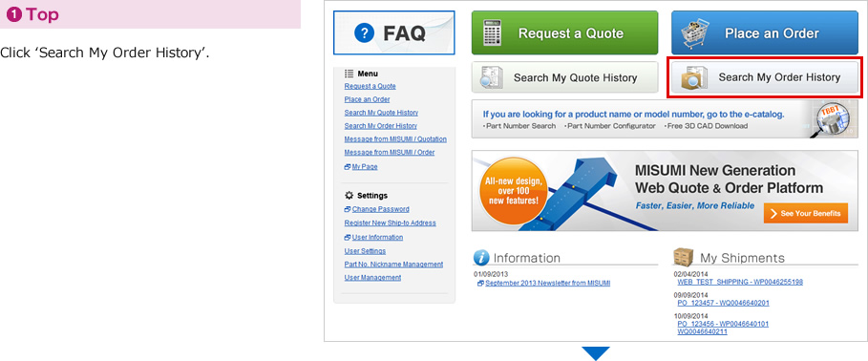
Task: Click the Settings heading text in sidebar
Action: coord(372,196)
